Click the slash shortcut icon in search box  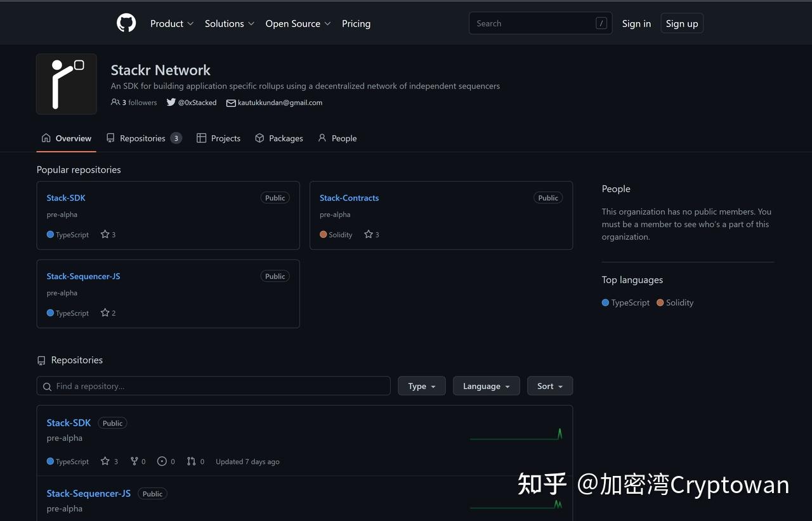coord(601,23)
